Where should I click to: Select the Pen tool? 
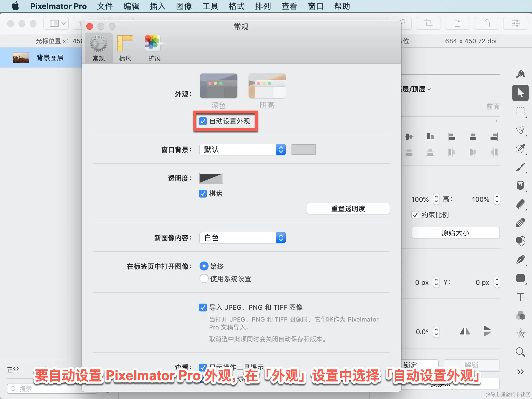pos(520,260)
